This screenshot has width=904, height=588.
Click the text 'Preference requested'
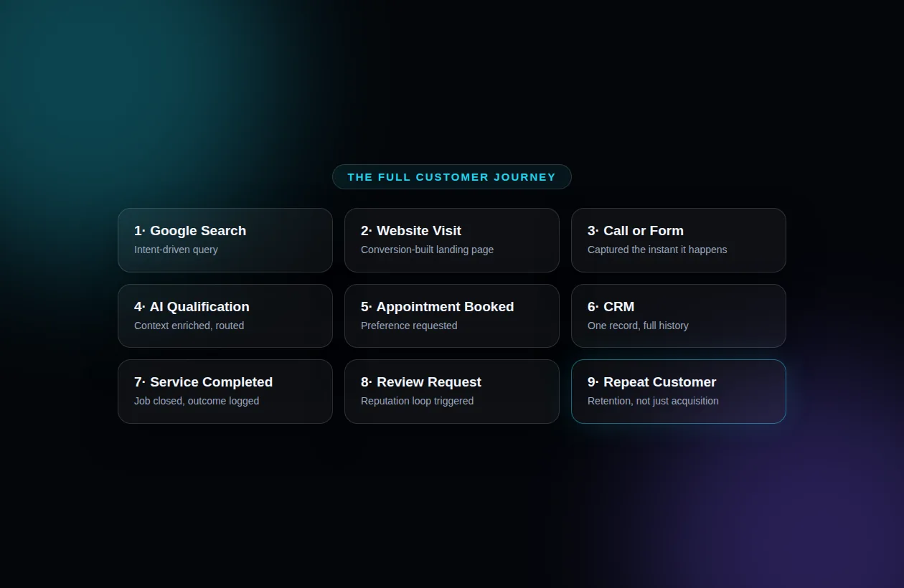[x=409, y=326]
